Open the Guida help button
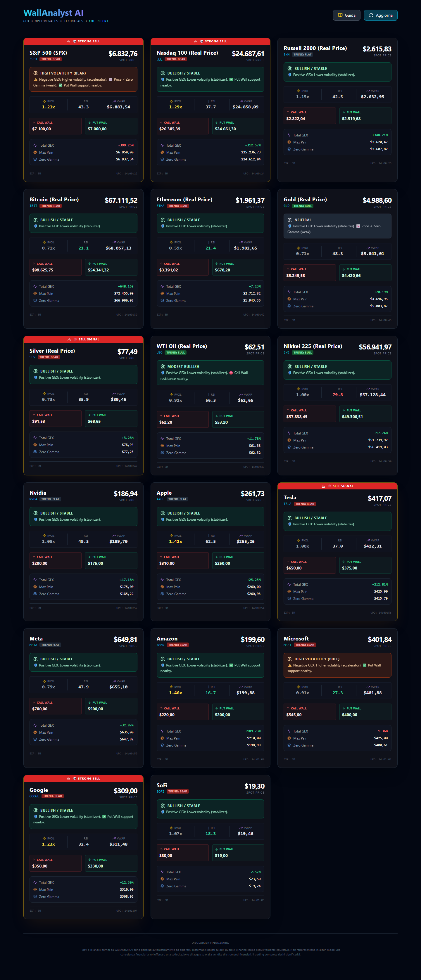 [x=346, y=15]
